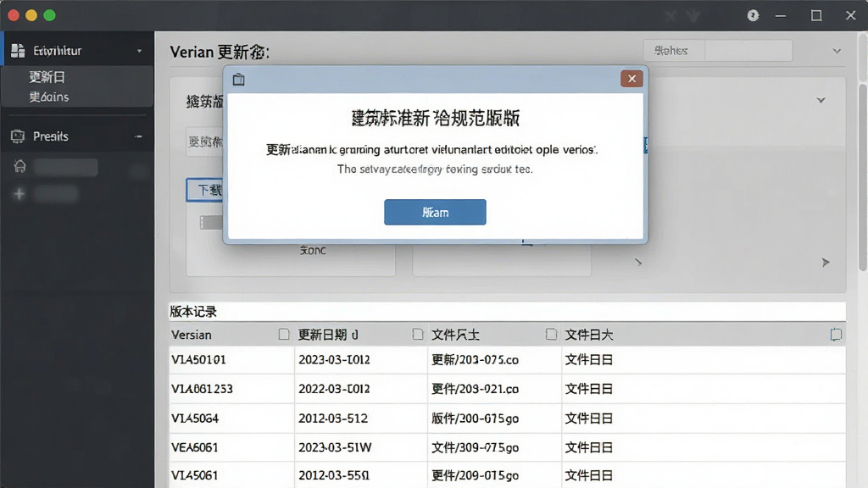
Task: Click the home icon in the sidebar
Action: 20,167
